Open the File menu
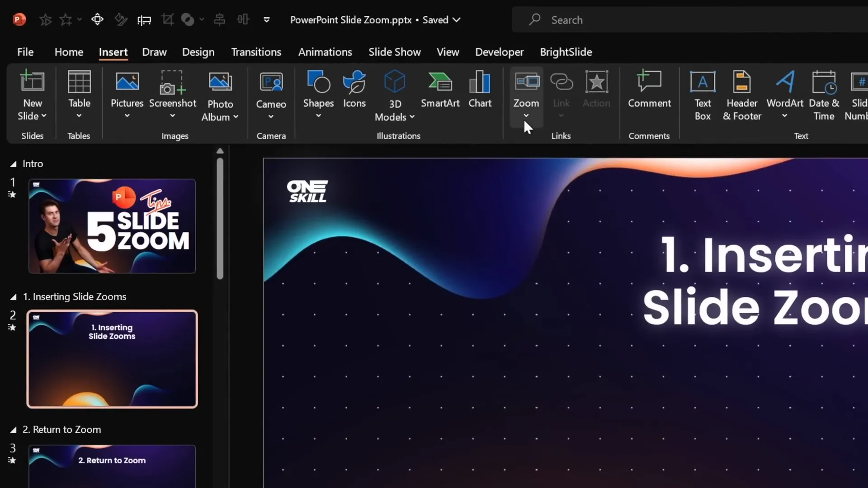Screen dimensions: 868x488 coord(25,52)
